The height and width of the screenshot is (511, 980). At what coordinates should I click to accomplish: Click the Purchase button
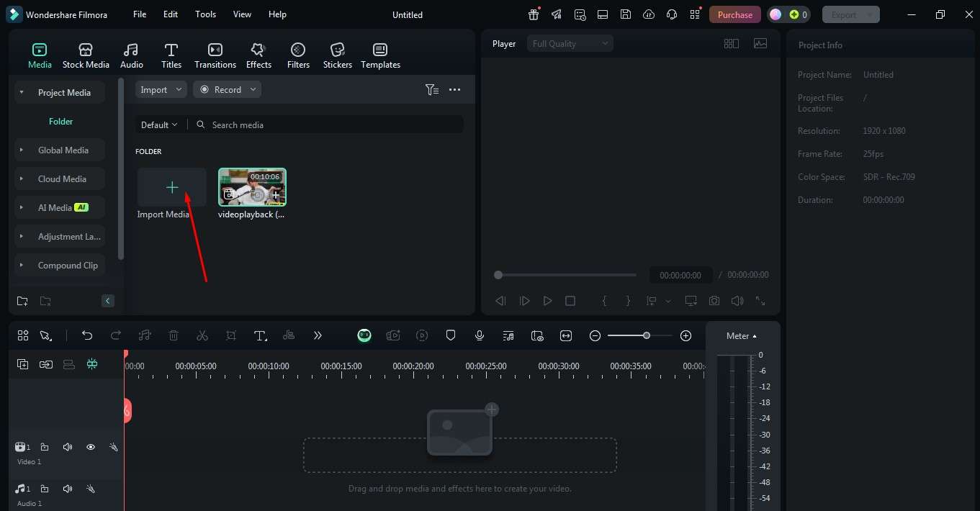[735, 14]
